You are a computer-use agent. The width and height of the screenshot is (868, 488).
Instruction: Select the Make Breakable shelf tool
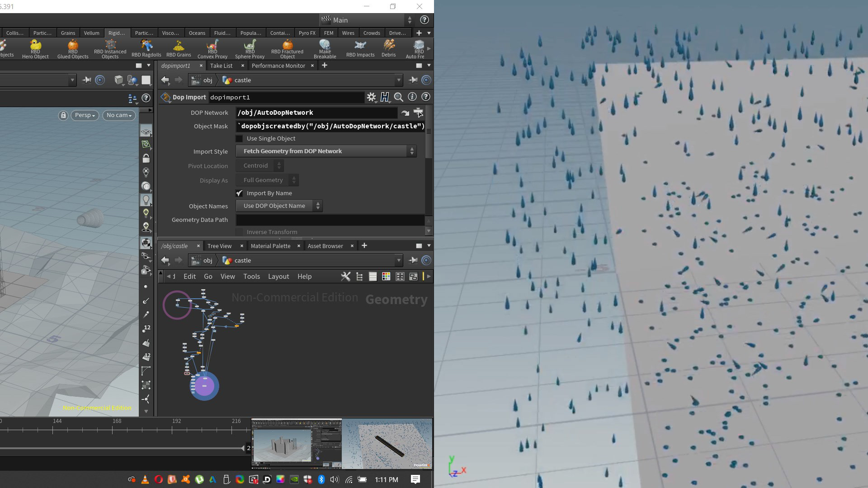(x=325, y=48)
